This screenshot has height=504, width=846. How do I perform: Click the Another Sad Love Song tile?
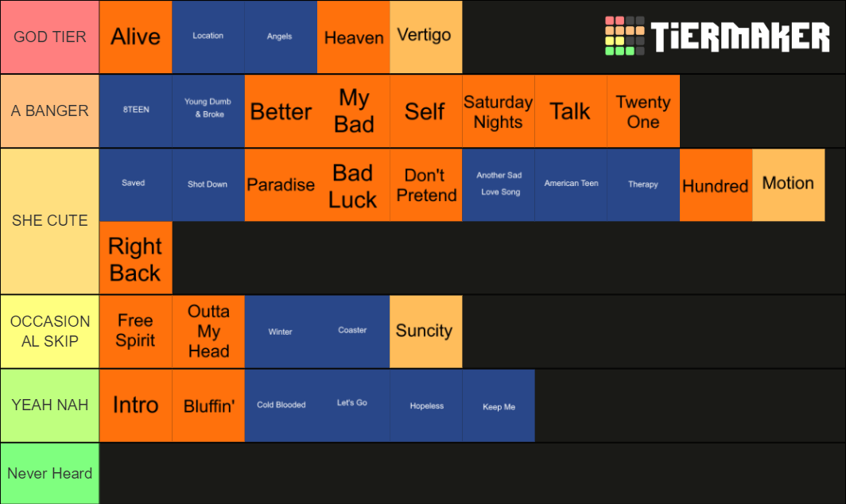tap(498, 184)
